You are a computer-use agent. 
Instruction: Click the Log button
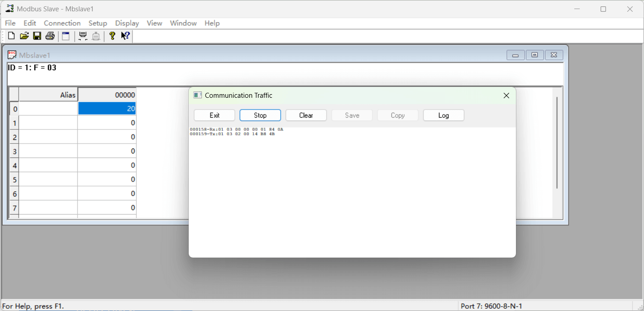[443, 115]
